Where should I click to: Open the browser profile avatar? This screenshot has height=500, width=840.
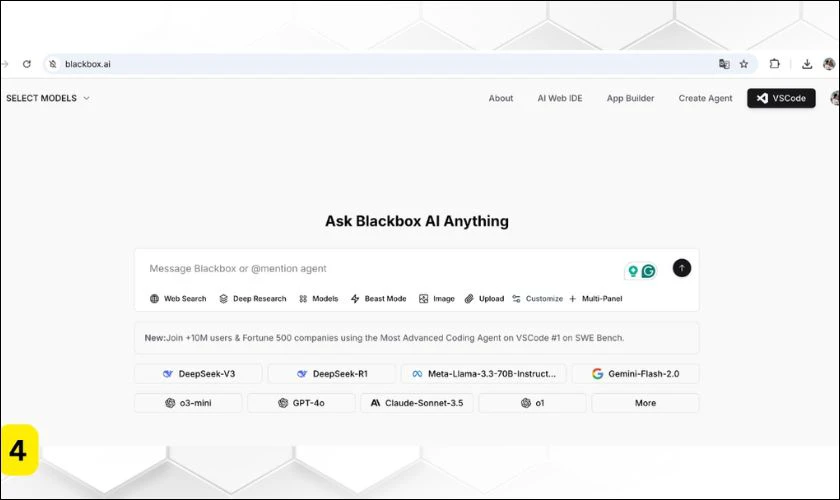tap(829, 64)
